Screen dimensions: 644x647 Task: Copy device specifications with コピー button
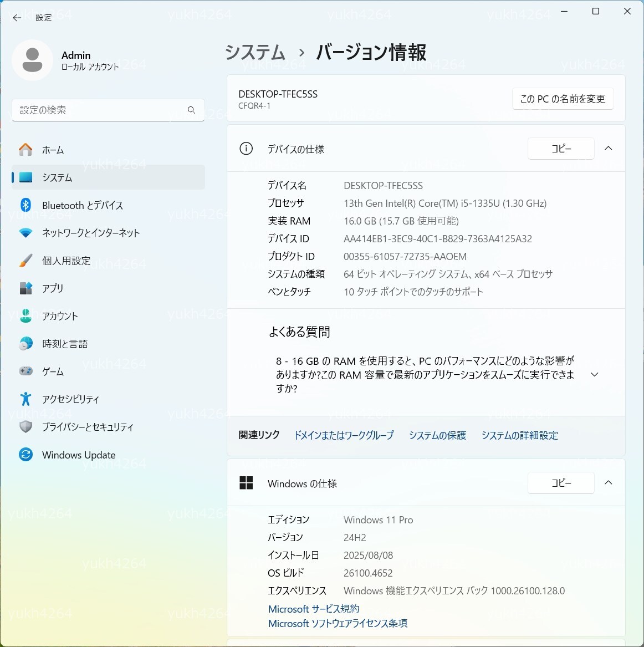click(561, 149)
